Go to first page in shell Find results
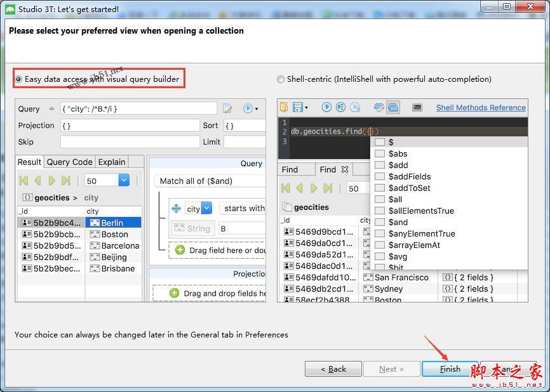The image size is (550, 392). coord(286,188)
